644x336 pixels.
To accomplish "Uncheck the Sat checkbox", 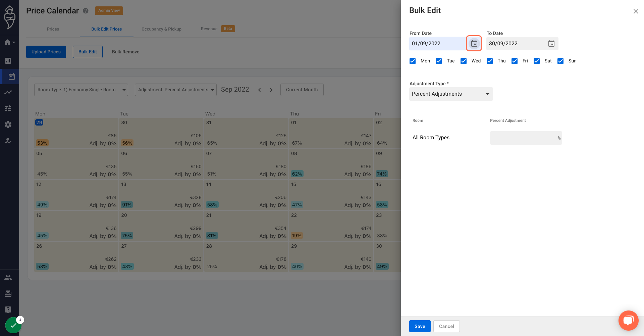I will tap(537, 61).
